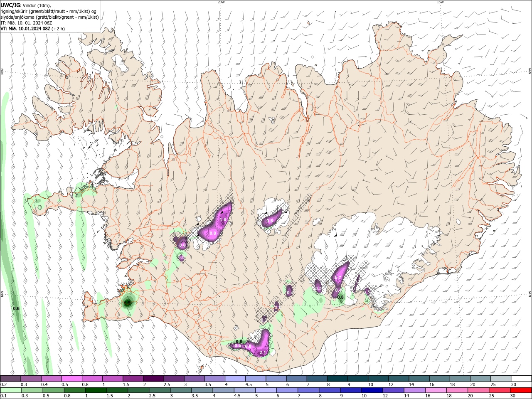
Task: Click the 'UWC/IG: Vindur (10m),' title text
Action: coord(26,5)
